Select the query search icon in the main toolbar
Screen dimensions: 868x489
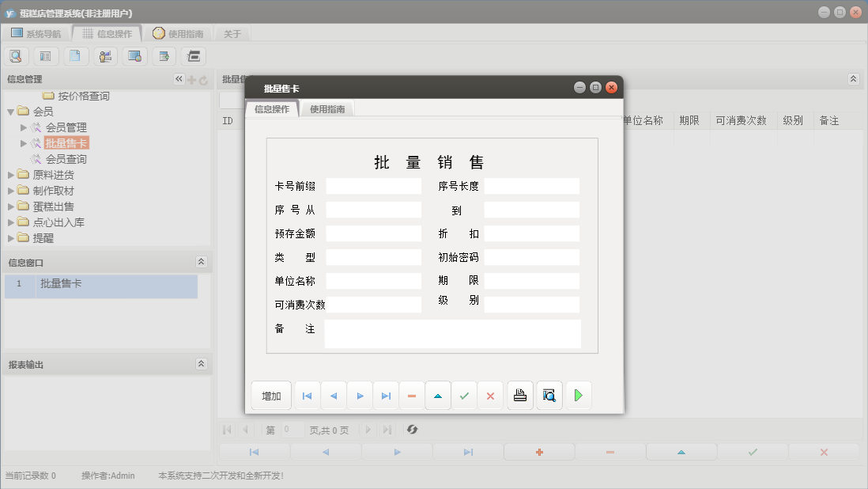coord(16,55)
